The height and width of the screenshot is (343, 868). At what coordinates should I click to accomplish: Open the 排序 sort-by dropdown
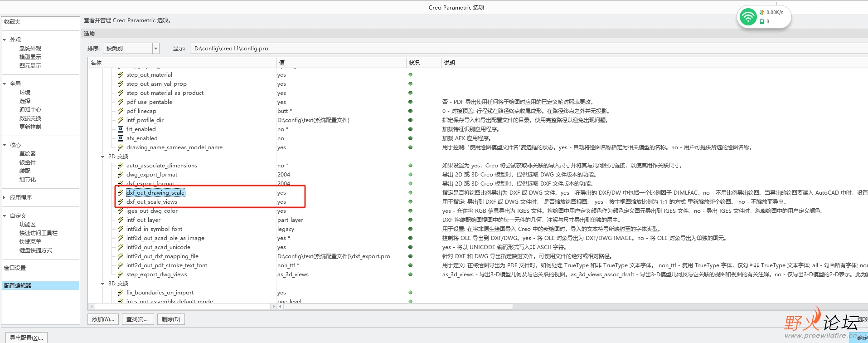coord(155,49)
